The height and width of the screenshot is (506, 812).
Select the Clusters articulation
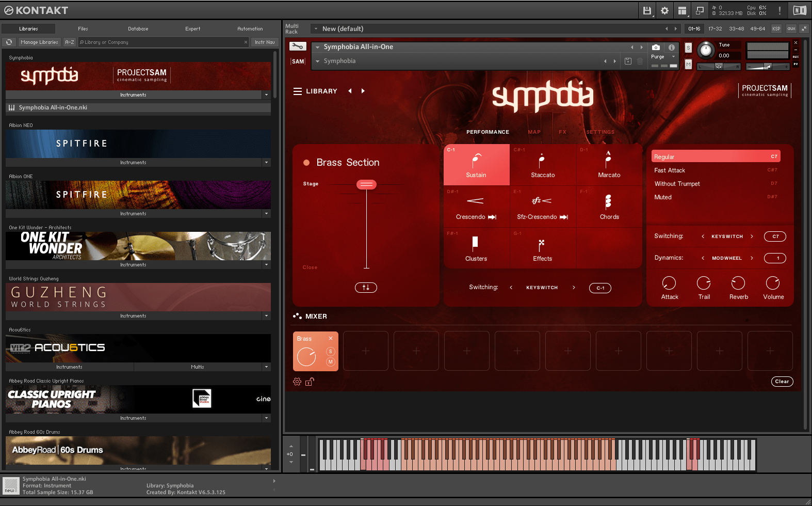pyautogui.click(x=476, y=248)
